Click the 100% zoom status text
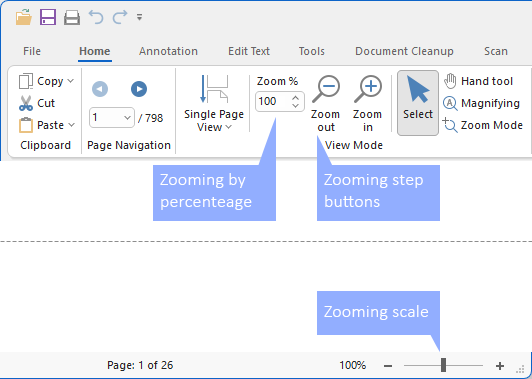The height and width of the screenshot is (379, 532). pos(353,365)
